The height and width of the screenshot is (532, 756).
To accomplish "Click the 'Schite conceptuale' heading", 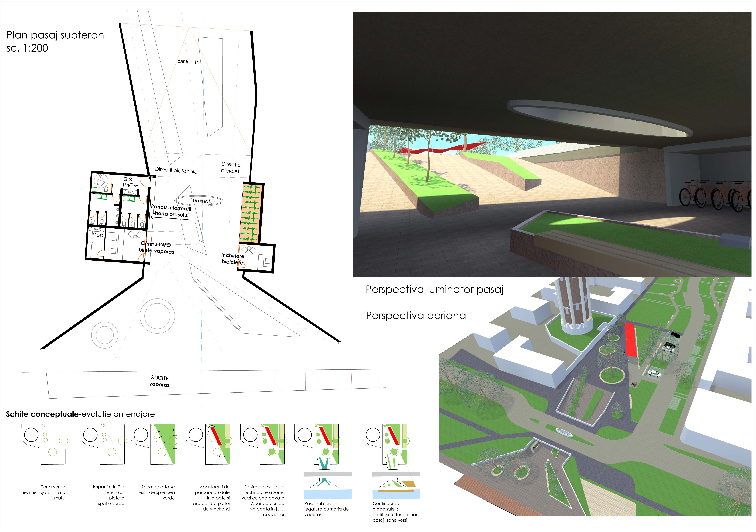I will [x=42, y=414].
